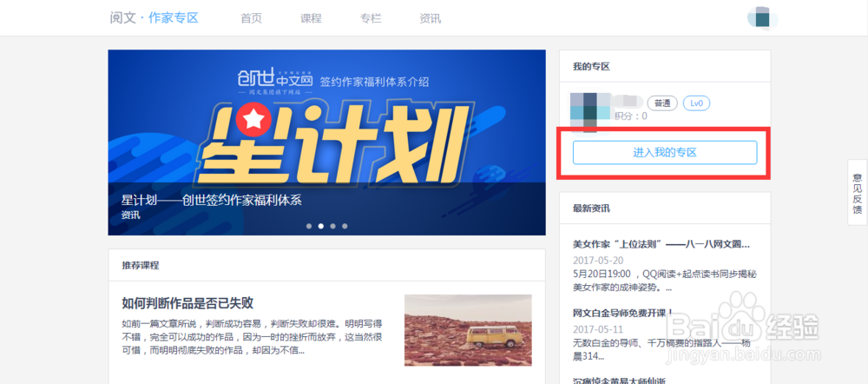
Task: Open news 网文白金导师免费开课！
Action: [622, 313]
